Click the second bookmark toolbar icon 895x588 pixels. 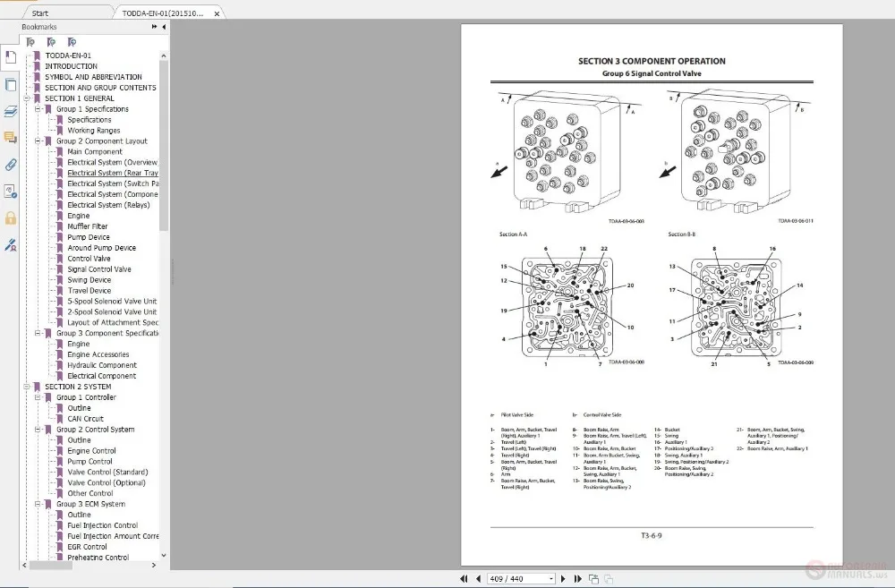(51, 42)
